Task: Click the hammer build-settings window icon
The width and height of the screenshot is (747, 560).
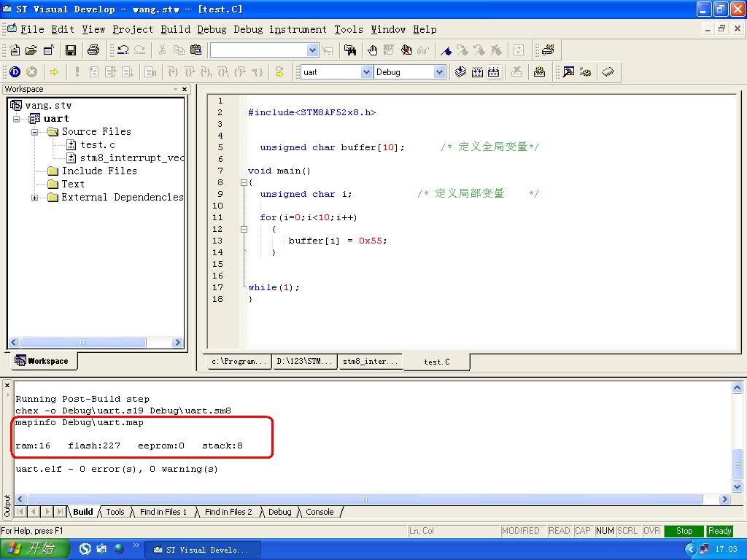Action: 568,72
